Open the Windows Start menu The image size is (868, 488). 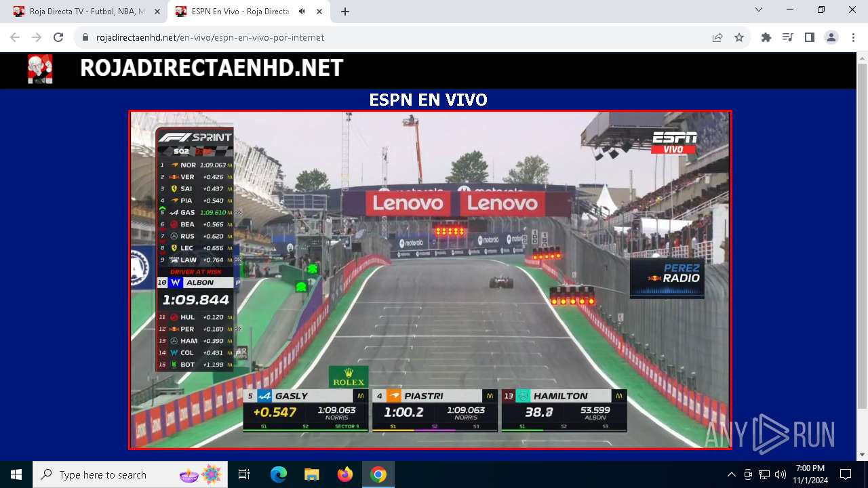(16, 474)
